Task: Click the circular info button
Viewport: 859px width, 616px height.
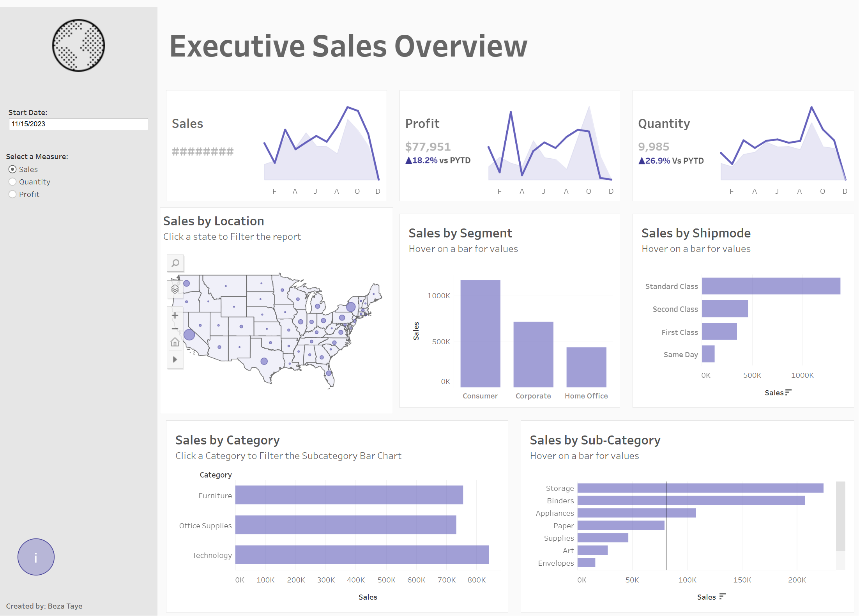Action: [35, 557]
